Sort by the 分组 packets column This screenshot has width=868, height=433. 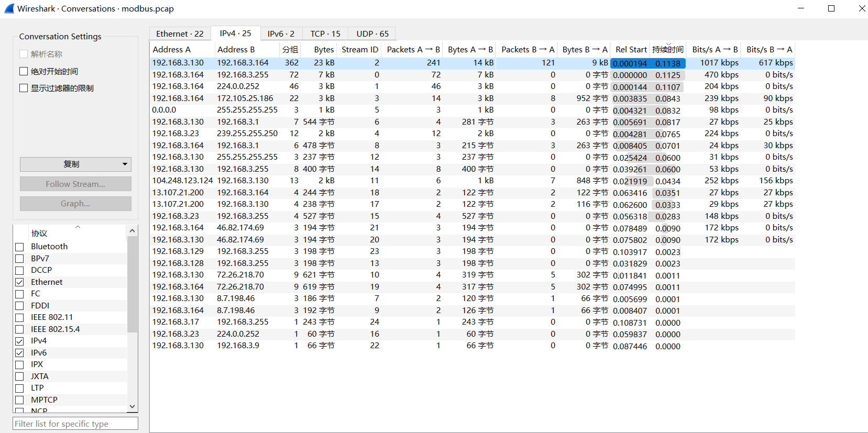pyautogui.click(x=290, y=49)
